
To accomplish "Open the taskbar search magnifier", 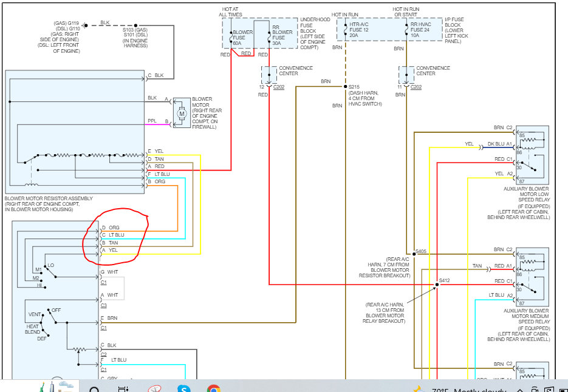I will [94, 390].
